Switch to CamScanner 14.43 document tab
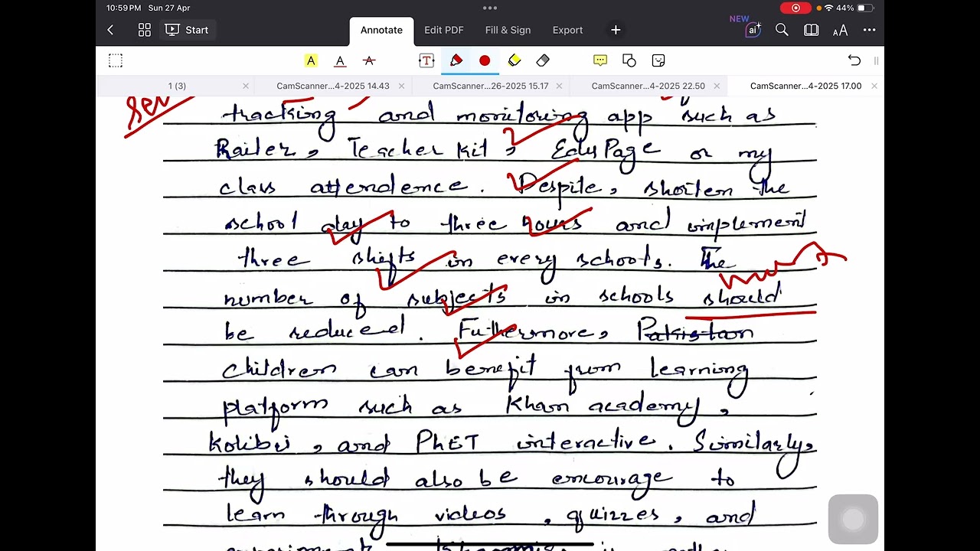Image resolution: width=980 pixels, height=551 pixels. (x=333, y=86)
